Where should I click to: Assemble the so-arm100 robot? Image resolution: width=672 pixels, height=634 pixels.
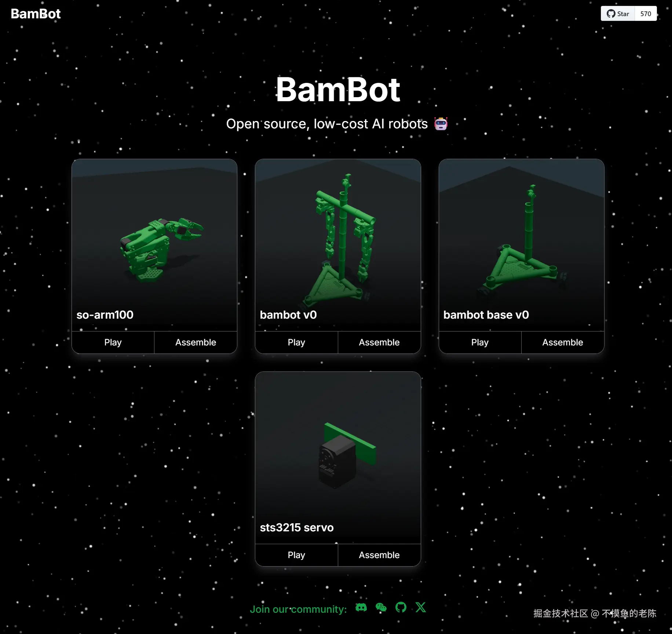(196, 342)
